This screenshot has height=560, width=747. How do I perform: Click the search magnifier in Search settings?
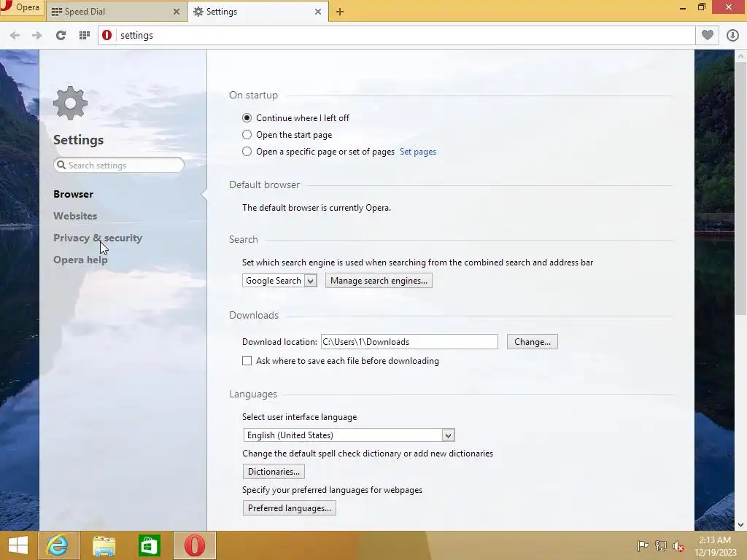[x=61, y=165]
